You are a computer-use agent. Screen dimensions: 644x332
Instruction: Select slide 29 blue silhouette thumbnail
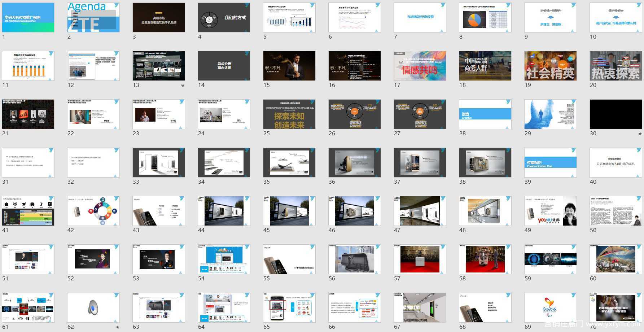click(x=551, y=114)
